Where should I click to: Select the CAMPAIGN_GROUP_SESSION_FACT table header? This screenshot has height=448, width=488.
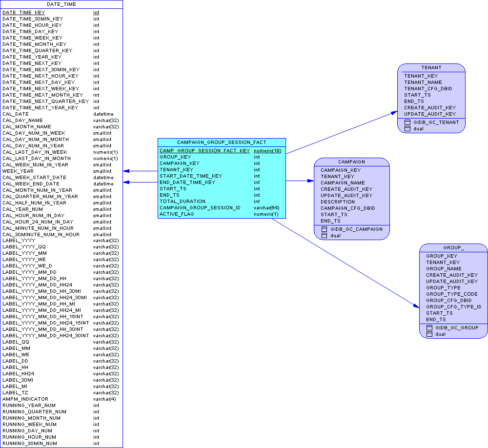(222, 143)
